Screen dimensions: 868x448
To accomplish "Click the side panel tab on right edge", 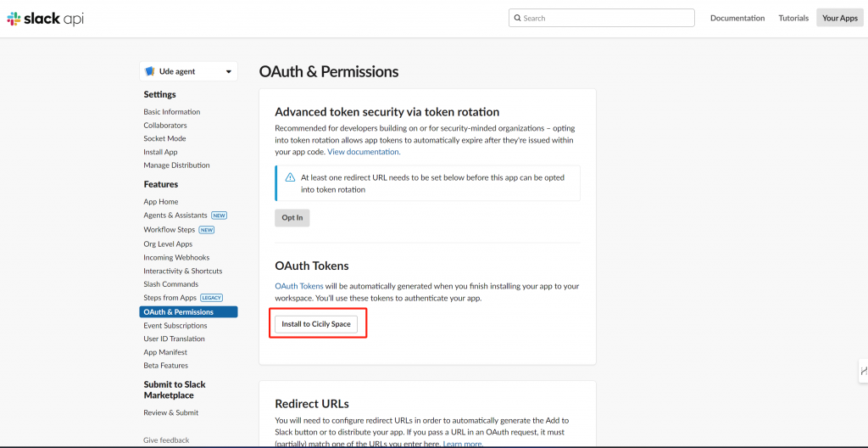I will [863, 371].
